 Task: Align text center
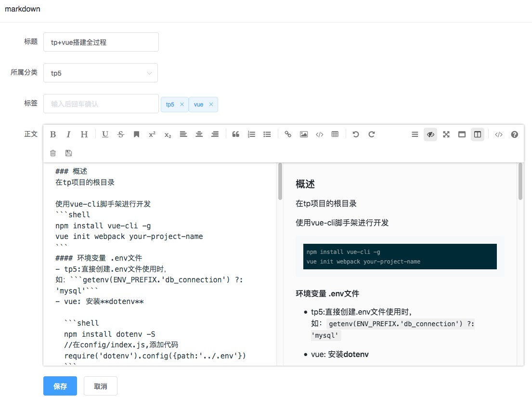point(199,134)
